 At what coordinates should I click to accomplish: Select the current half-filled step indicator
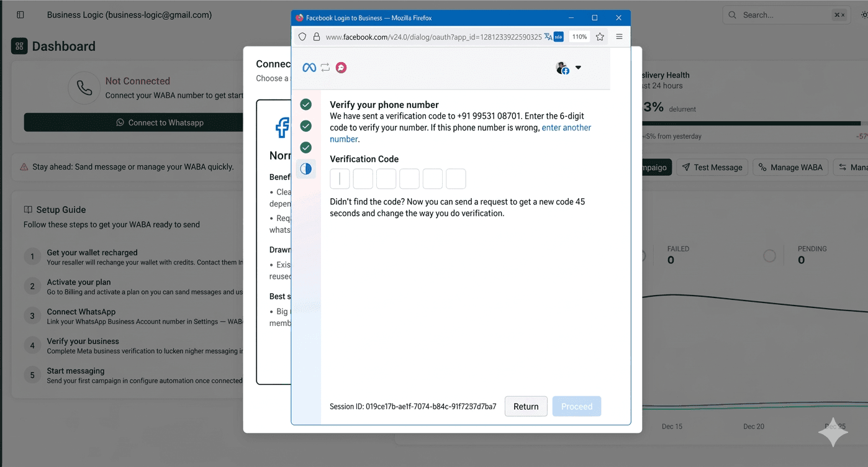point(305,169)
